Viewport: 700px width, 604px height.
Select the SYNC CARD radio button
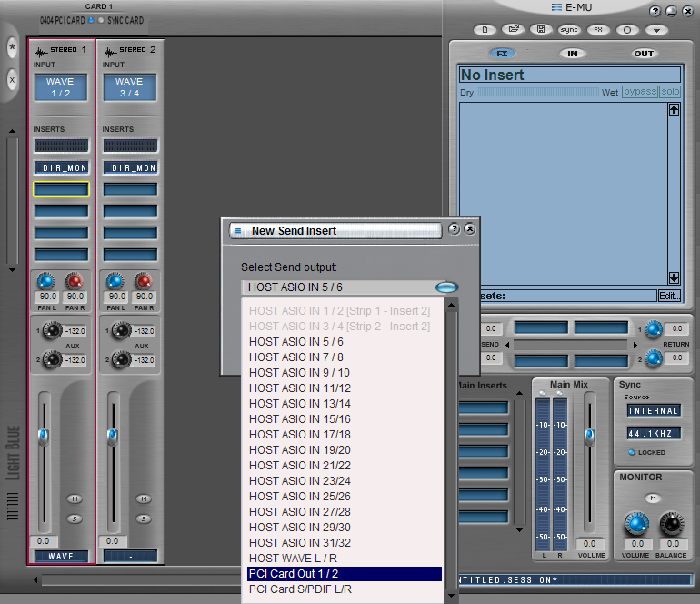click(x=101, y=20)
